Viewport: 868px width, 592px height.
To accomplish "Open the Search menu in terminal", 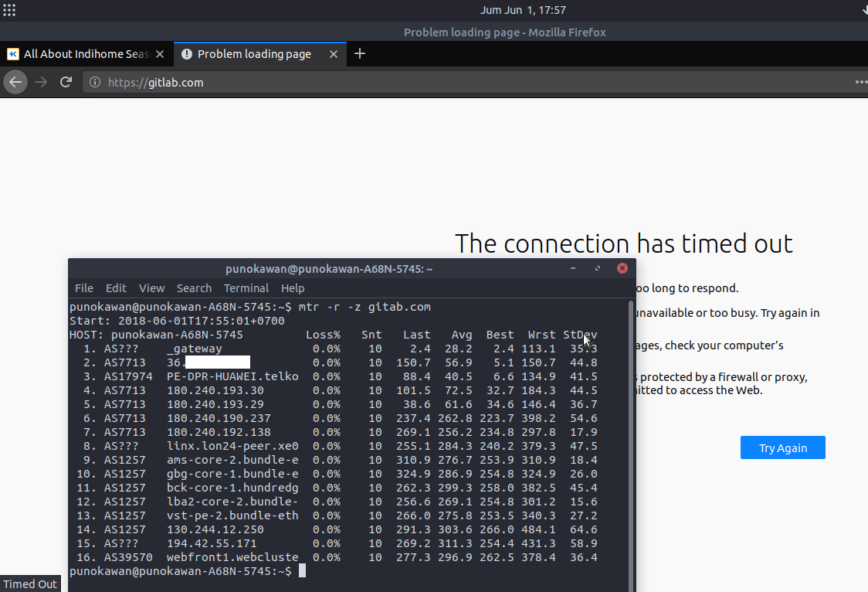I will coord(194,288).
